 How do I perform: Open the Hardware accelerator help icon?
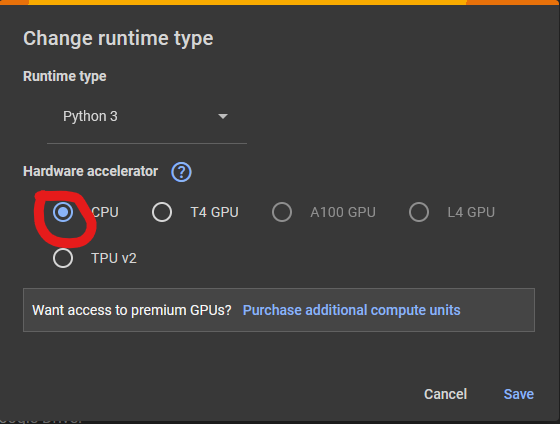[x=181, y=172]
